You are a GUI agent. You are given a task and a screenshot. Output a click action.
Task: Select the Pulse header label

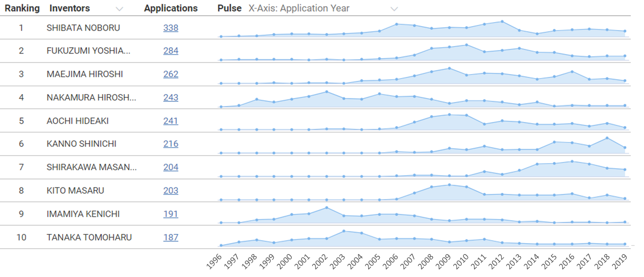click(x=229, y=8)
